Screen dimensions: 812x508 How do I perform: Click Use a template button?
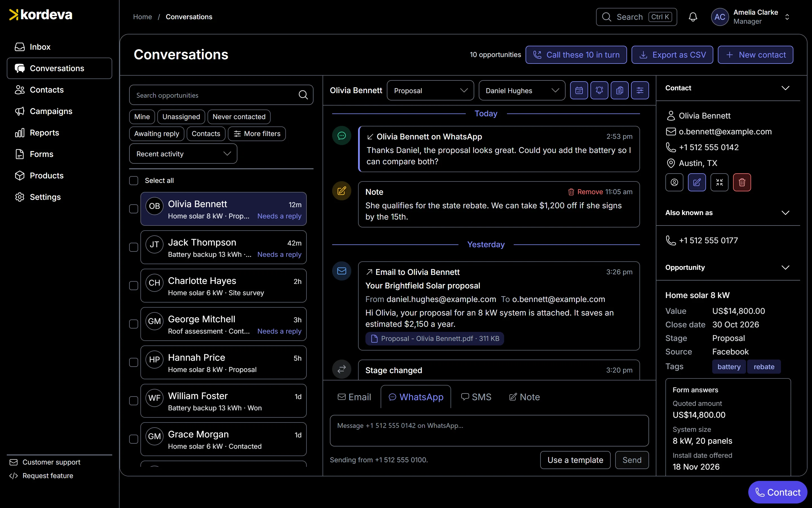(575, 460)
